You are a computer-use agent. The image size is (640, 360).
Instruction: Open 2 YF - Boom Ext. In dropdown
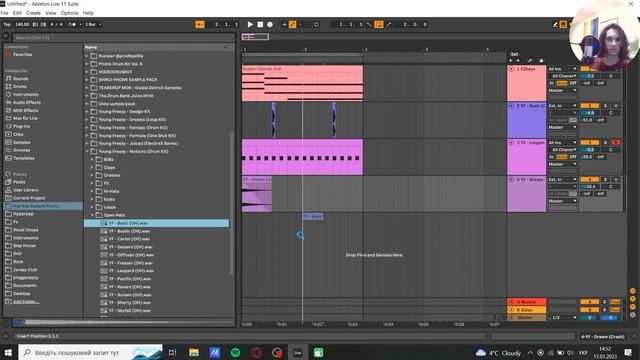[562, 106]
